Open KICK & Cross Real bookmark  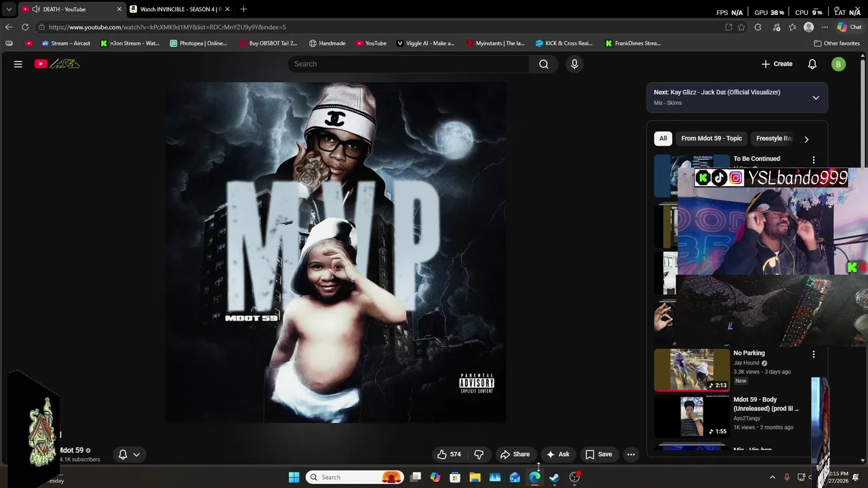pos(564,43)
